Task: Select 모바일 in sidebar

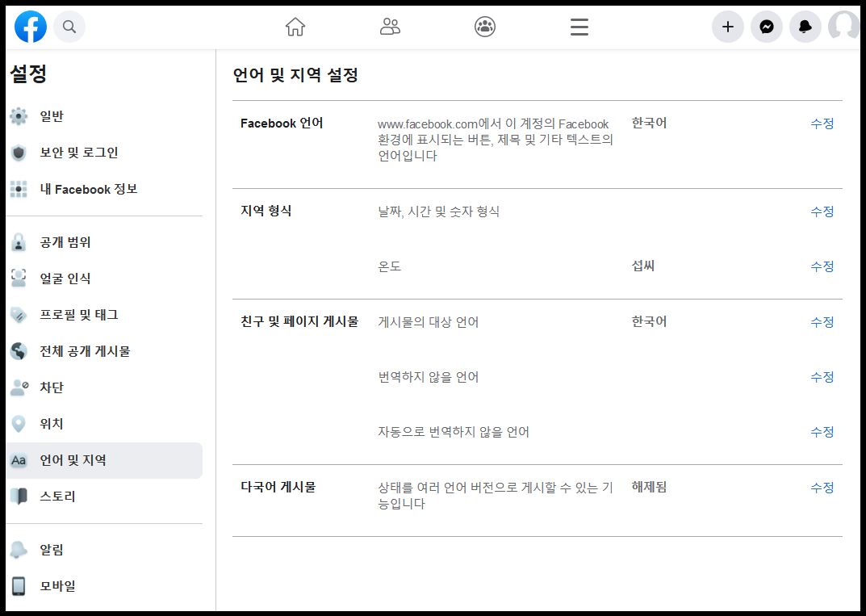Action: (57, 586)
